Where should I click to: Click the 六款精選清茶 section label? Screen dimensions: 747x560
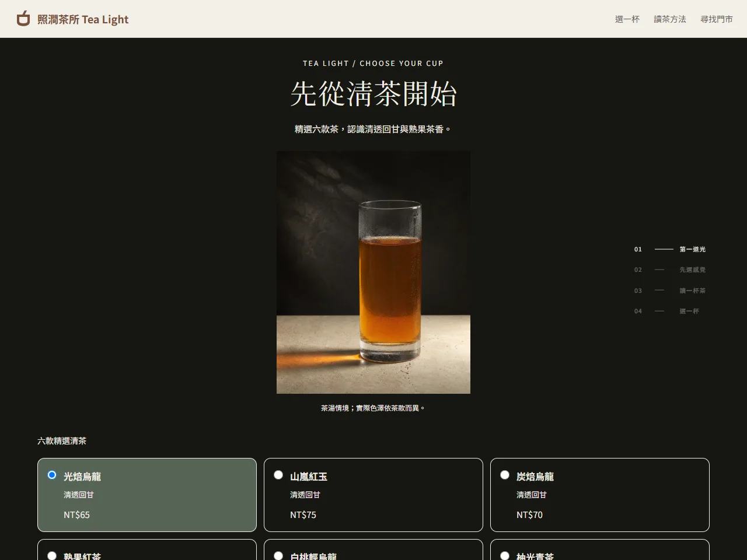click(x=62, y=441)
